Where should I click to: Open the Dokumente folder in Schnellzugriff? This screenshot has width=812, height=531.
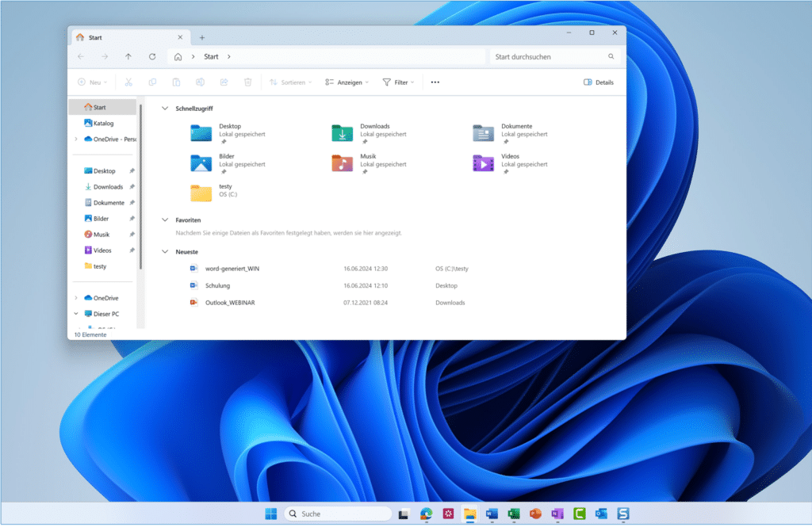point(510,133)
